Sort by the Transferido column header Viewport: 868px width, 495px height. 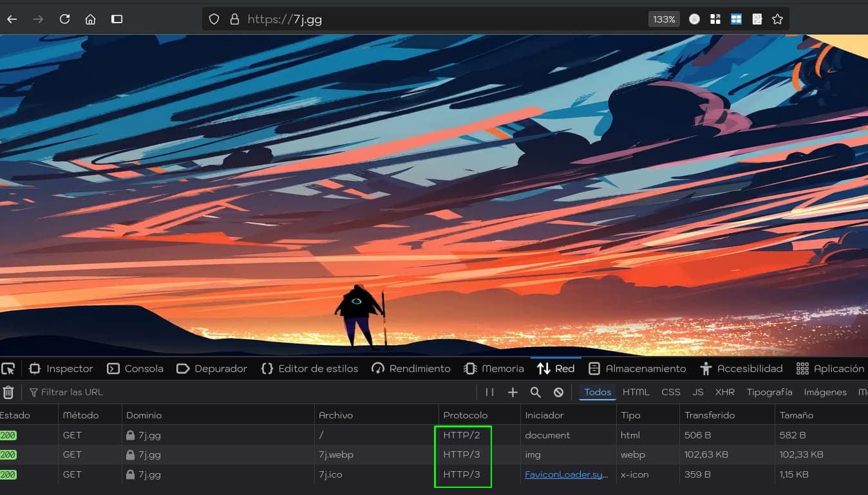[727, 415]
